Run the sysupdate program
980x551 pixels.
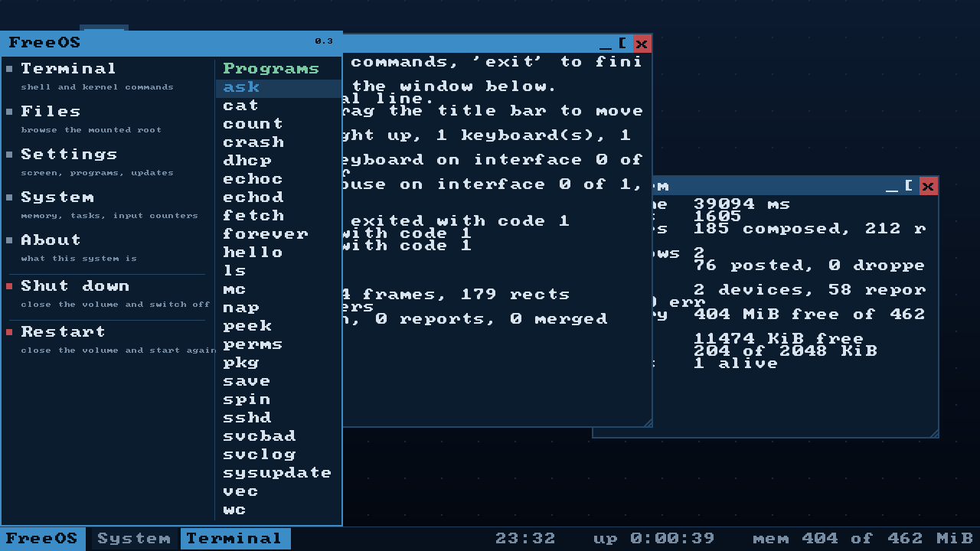279,474
